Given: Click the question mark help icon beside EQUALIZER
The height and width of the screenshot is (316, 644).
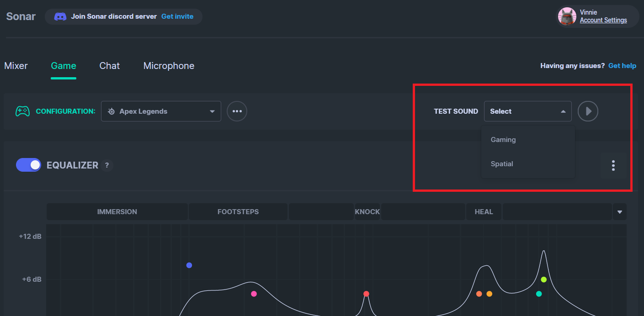Looking at the screenshot, I should pyautogui.click(x=106, y=165).
